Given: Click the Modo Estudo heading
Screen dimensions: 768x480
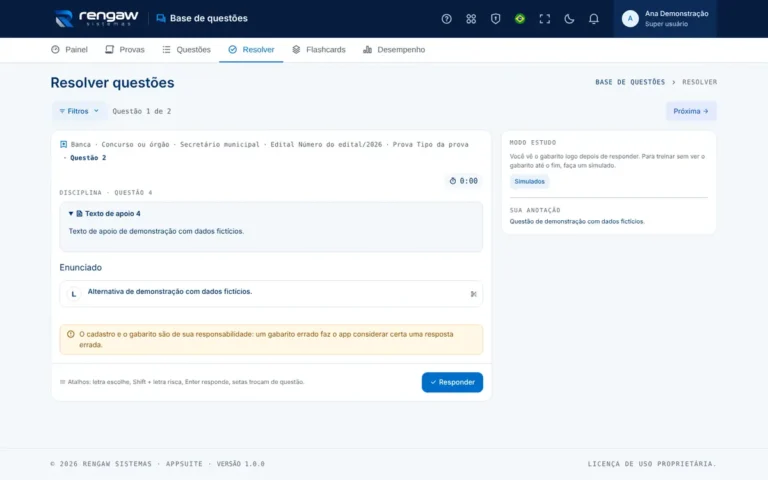Looking at the screenshot, I should [x=533, y=143].
